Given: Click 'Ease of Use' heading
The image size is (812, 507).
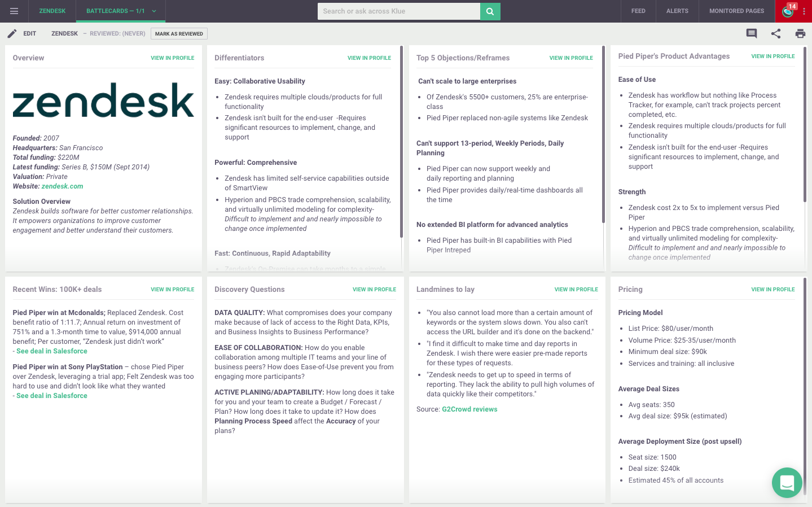Looking at the screenshot, I should 637,80.
